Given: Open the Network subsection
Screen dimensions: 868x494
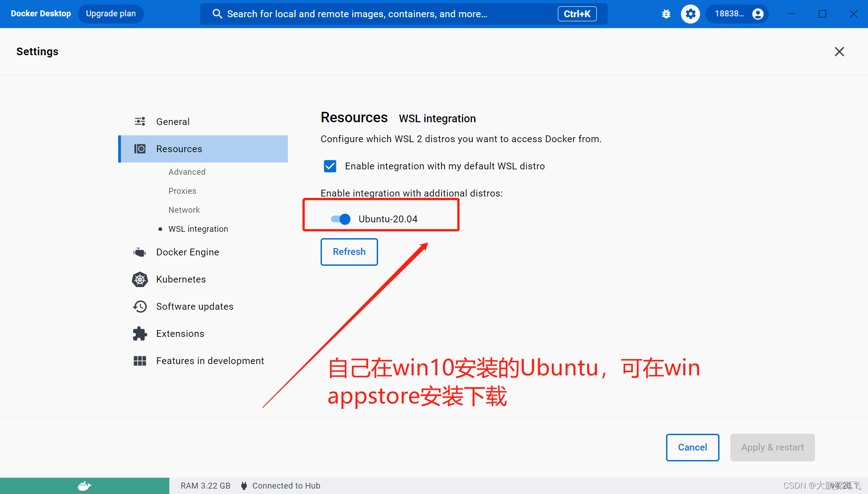Looking at the screenshot, I should 184,210.
